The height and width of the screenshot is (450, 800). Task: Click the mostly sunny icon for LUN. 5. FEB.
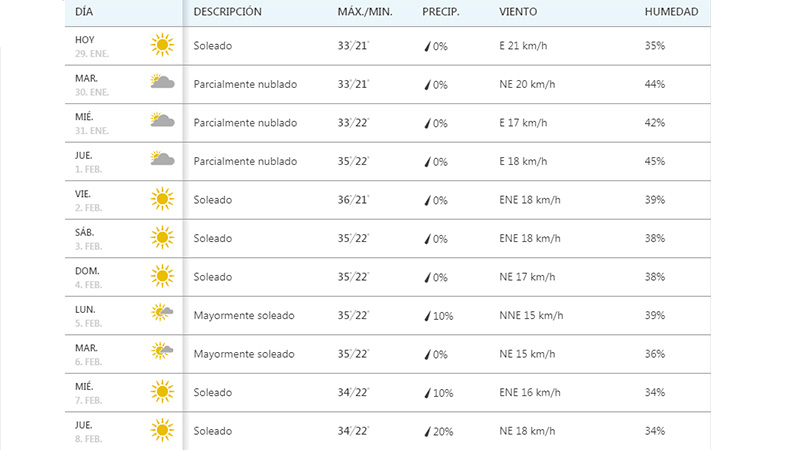[x=162, y=312]
